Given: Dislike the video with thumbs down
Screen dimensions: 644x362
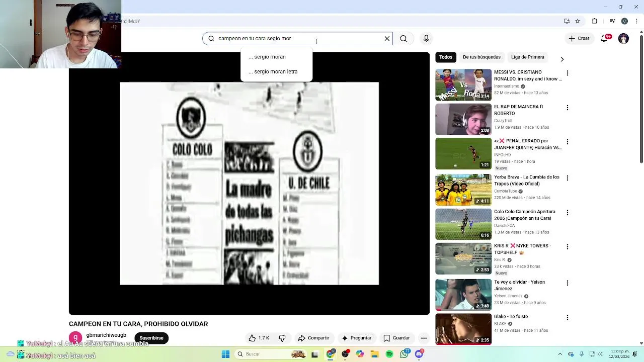Looking at the screenshot, I should pos(282,338).
